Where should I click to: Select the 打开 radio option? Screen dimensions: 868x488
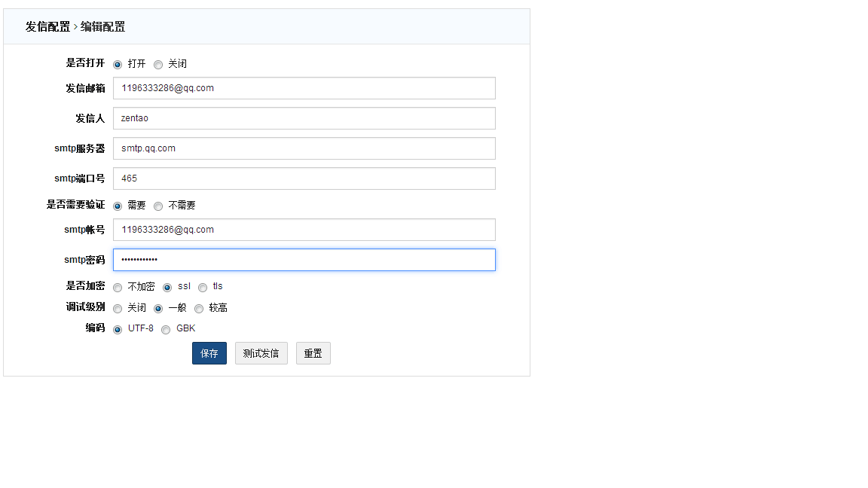[118, 65]
